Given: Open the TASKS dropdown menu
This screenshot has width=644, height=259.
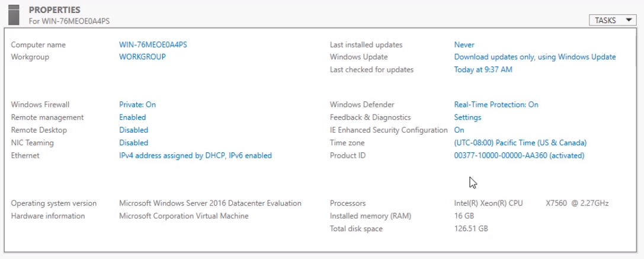Looking at the screenshot, I should 613,20.
